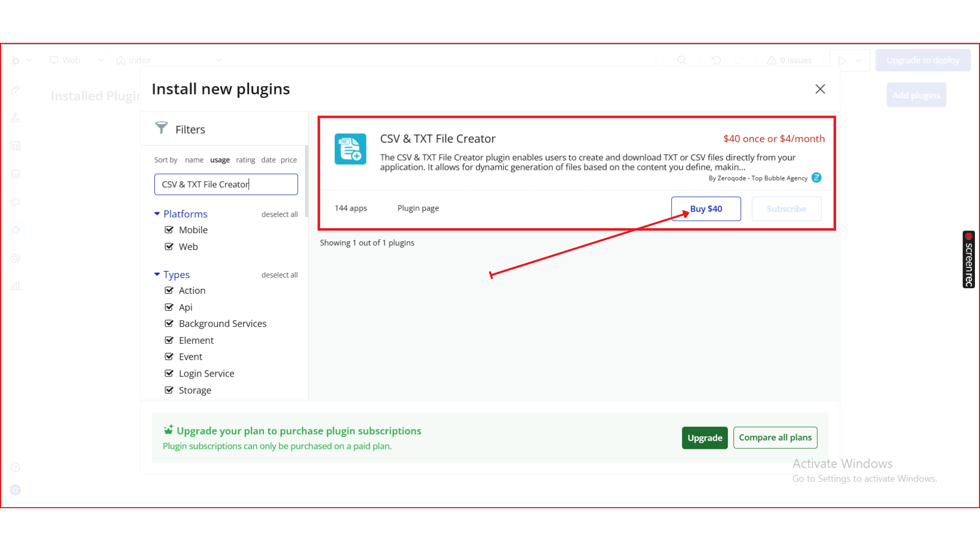Uncheck the Background Services type checkbox
Image resolution: width=980 pixels, height=551 pixels.
[169, 323]
